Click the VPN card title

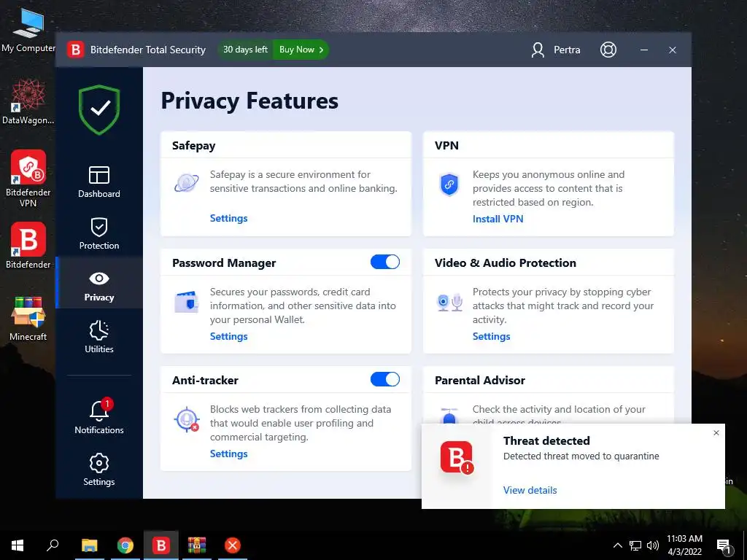[446, 146]
